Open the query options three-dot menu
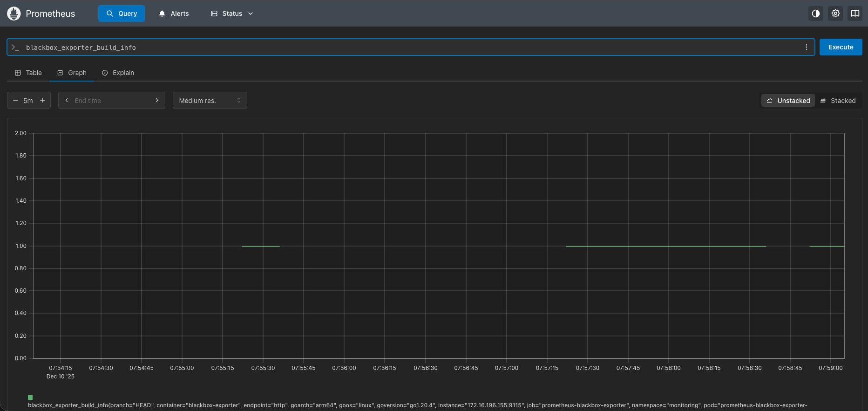The image size is (868, 411). point(807,47)
